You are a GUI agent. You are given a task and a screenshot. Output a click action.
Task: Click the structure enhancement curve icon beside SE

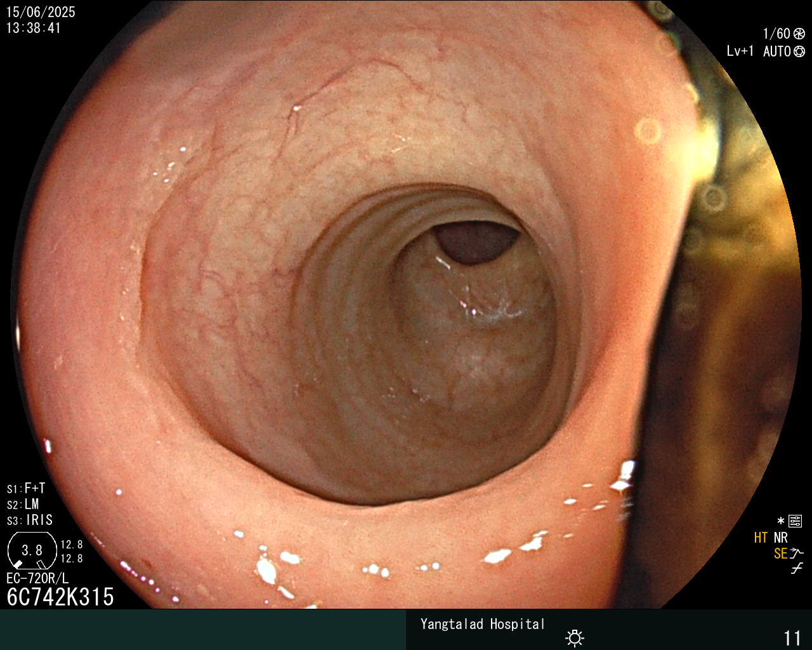[797, 554]
